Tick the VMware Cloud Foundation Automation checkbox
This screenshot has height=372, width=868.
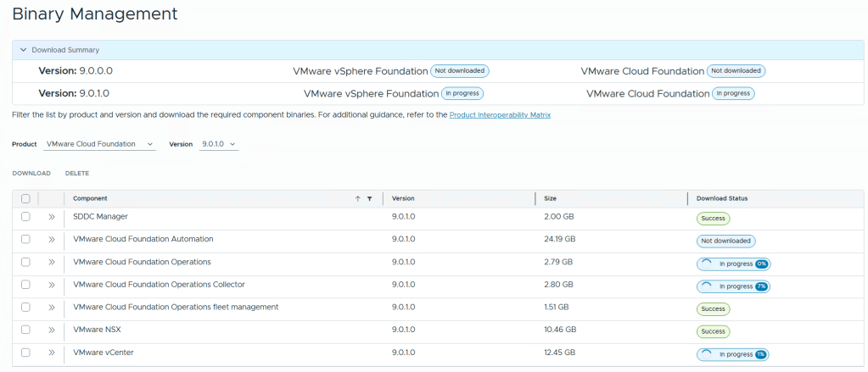click(x=25, y=240)
